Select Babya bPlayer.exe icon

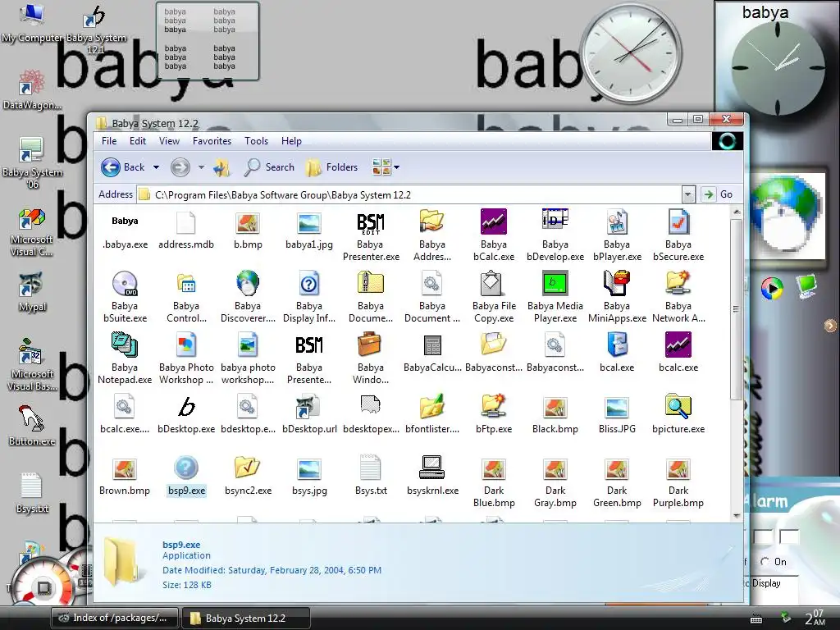[617, 221]
